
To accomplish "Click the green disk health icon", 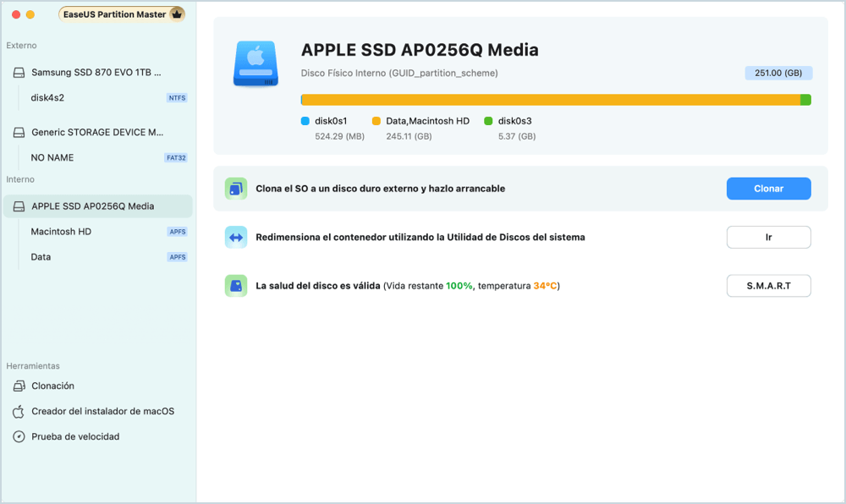I will 236,286.
